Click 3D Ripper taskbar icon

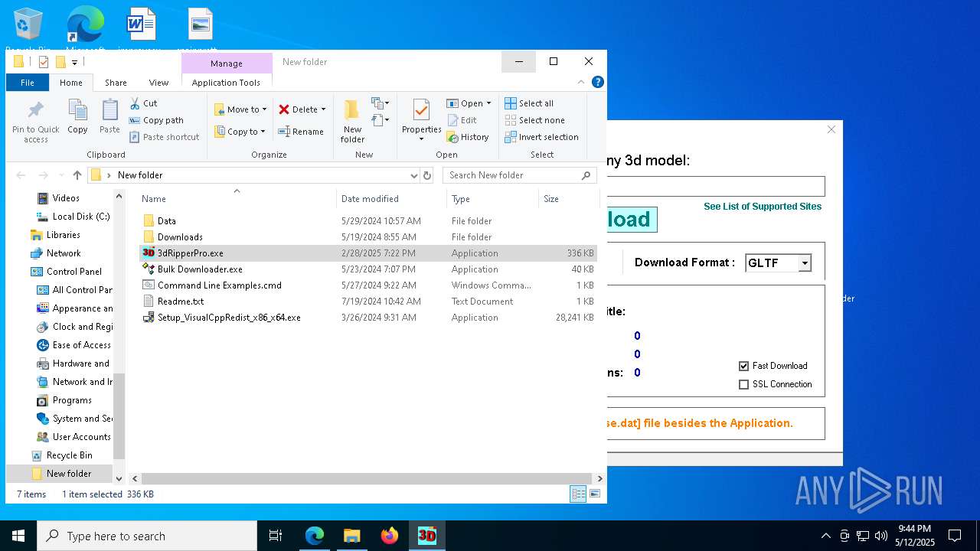coord(427,536)
